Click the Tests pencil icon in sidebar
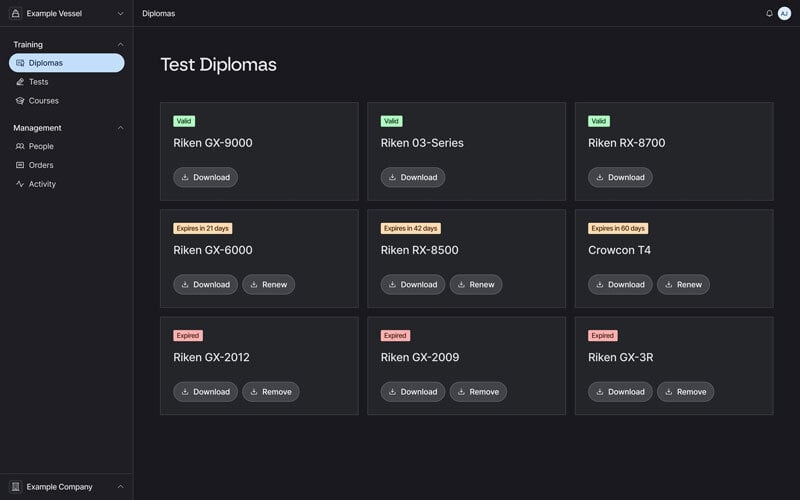The image size is (800, 500). [x=20, y=82]
